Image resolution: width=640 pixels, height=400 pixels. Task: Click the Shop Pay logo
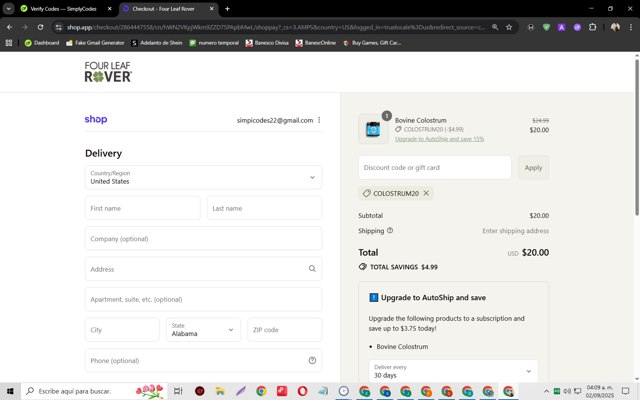96,119
